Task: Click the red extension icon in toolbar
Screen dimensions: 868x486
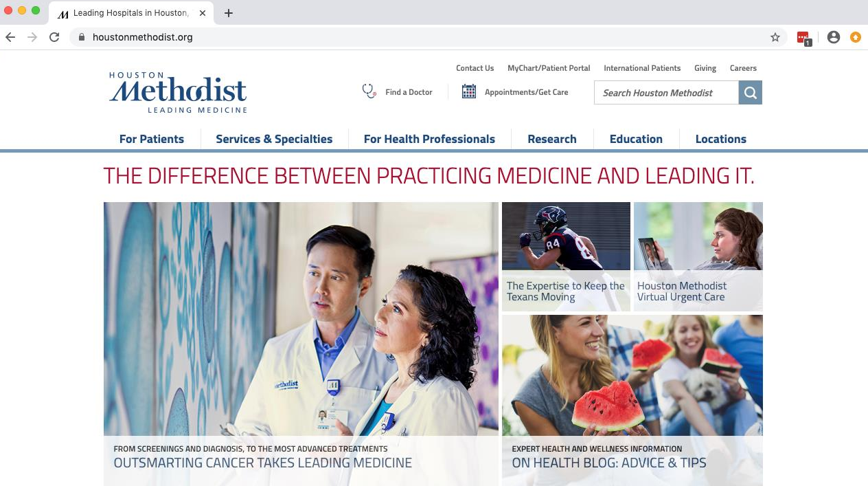Action: 803,38
